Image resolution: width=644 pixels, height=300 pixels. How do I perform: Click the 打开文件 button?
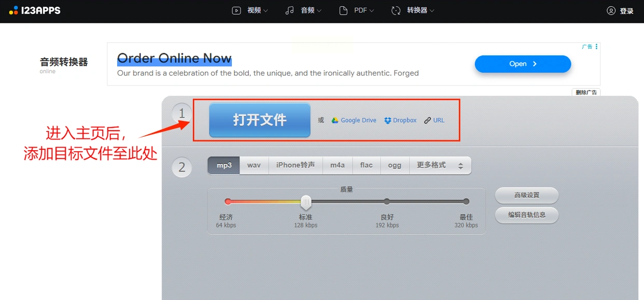(x=260, y=120)
